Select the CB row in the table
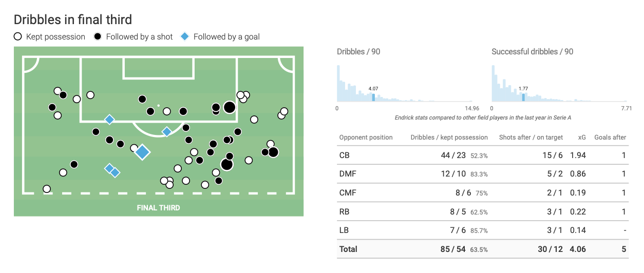 [x=482, y=155]
